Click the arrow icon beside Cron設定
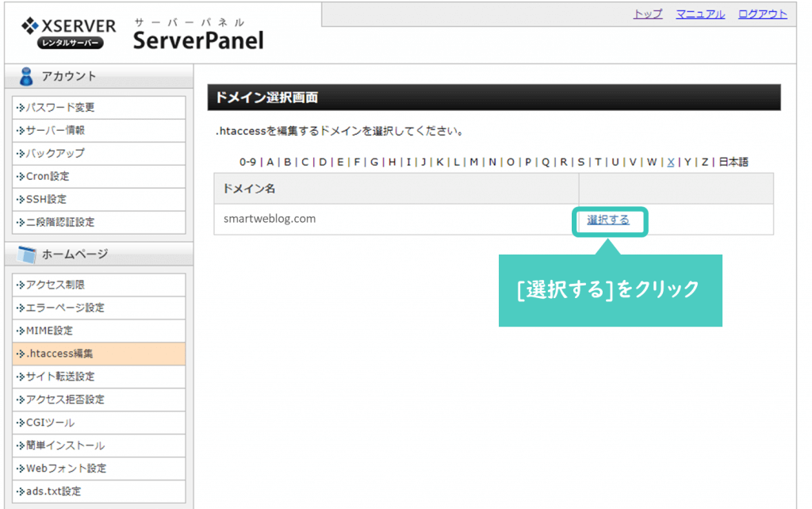The image size is (812, 509). pos(21,176)
